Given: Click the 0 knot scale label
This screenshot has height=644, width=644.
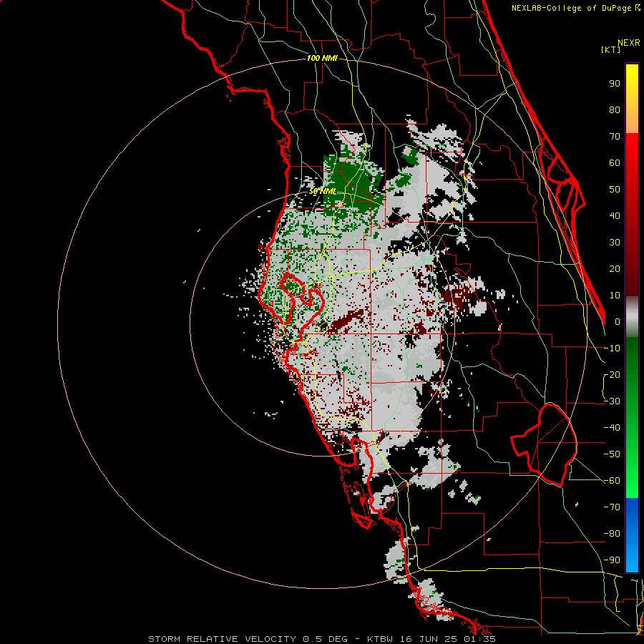Looking at the screenshot, I should point(618,322).
